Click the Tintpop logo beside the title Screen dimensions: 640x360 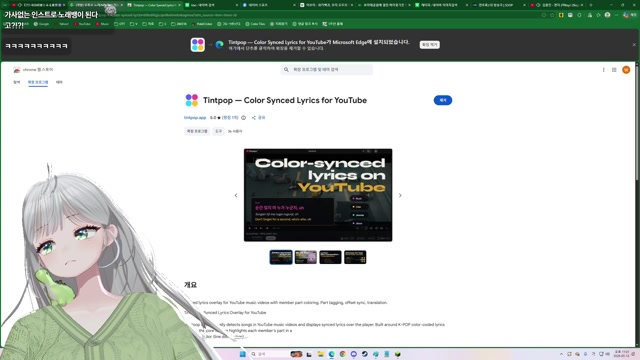(x=191, y=100)
